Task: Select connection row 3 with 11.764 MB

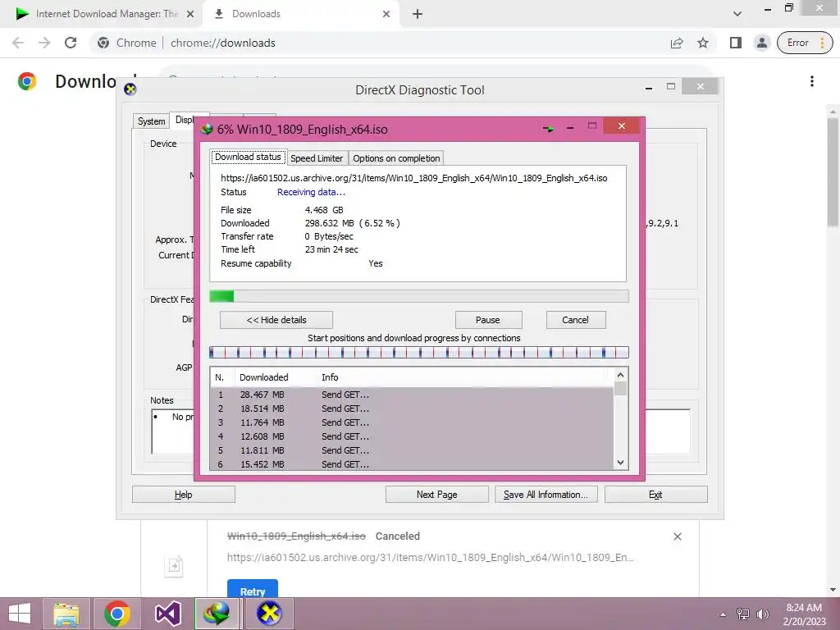Action: [412, 422]
